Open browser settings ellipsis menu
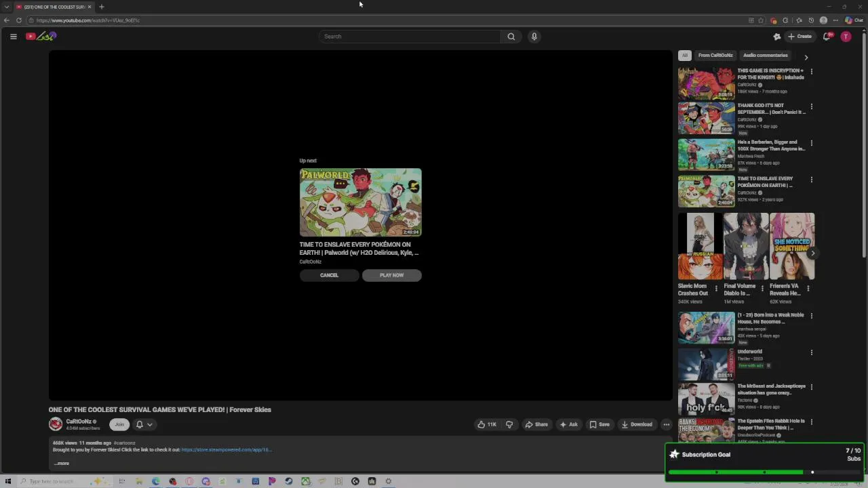This screenshot has width=868, height=488. pos(835,20)
